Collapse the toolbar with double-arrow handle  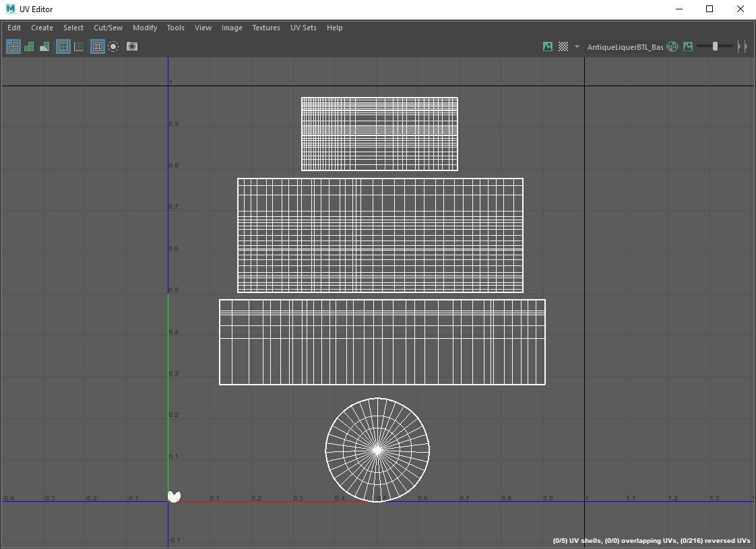(x=743, y=46)
